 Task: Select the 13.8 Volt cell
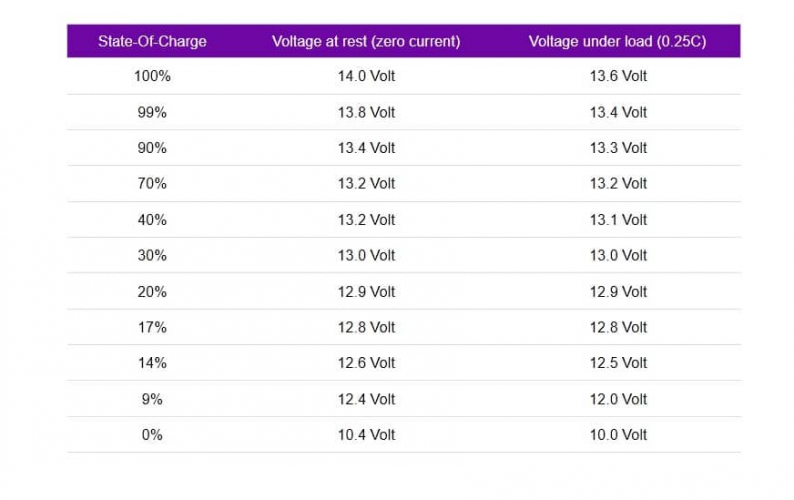[368, 112]
